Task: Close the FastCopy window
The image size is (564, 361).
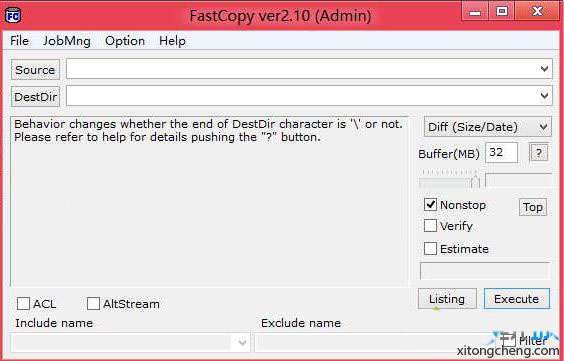Action: (537, 12)
